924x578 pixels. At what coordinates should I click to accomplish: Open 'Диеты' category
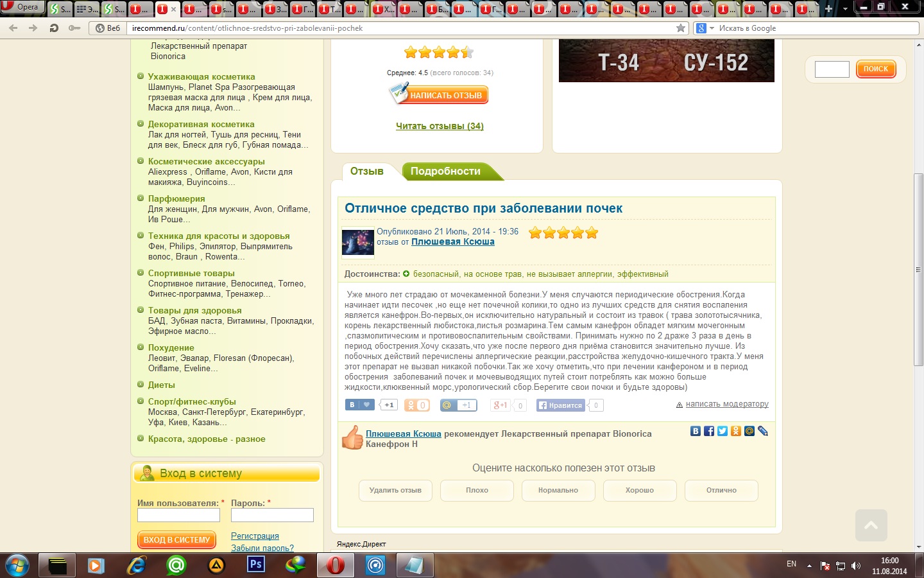coord(162,385)
